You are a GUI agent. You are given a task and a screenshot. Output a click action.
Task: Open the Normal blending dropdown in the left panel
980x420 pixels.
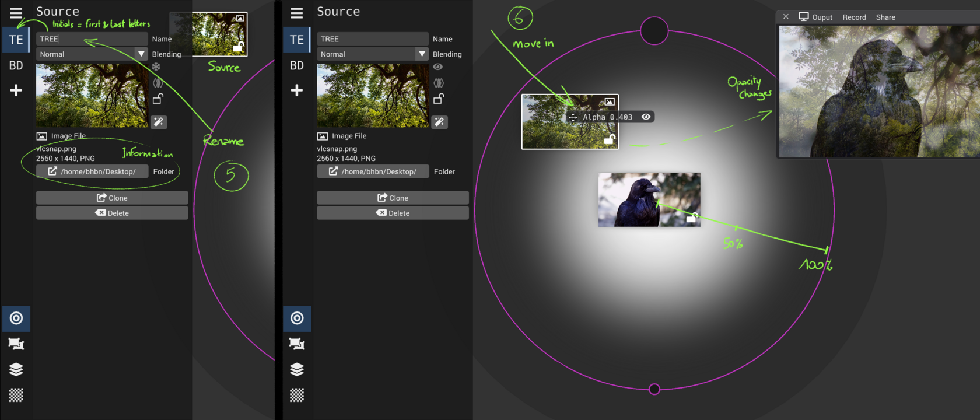pos(92,54)
